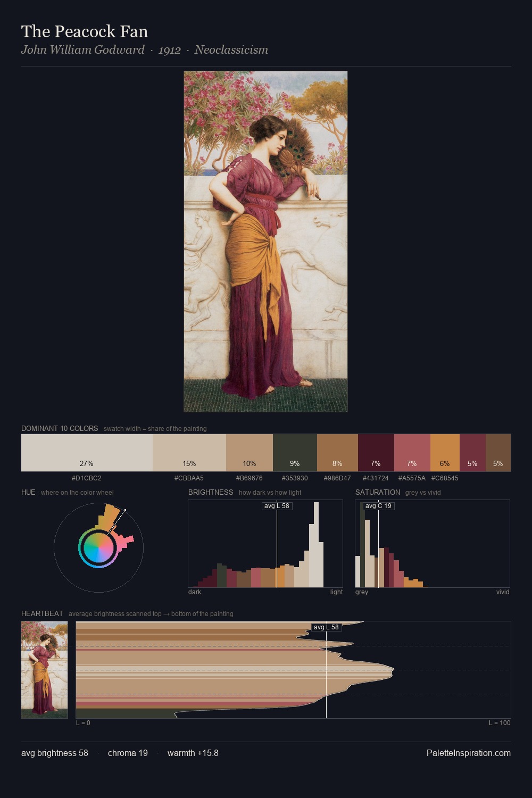Click hex code #A5575A
This screenshot has width=532, height=798.
[x=412, y=478]
